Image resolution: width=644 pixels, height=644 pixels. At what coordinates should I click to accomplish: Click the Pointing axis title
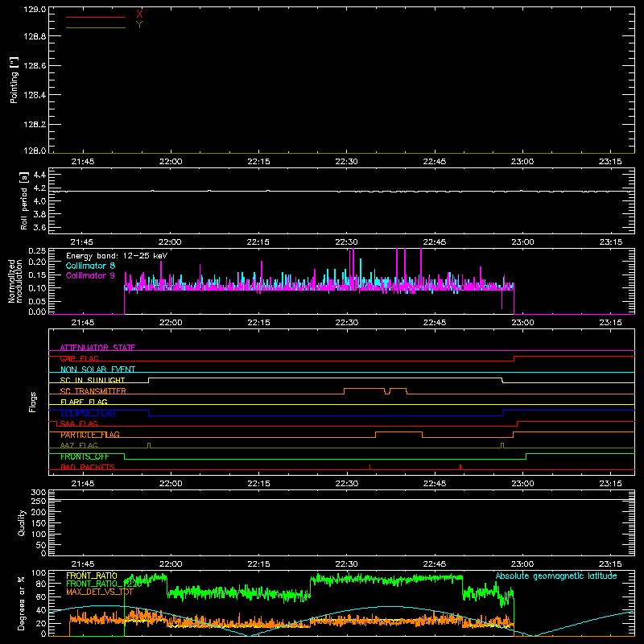point(14,80)
